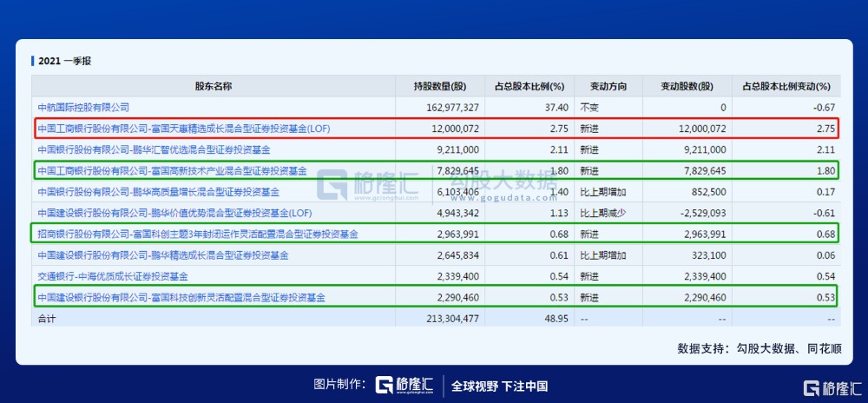Image resolution: width=868 pixels, height=403 pixels.
Task: Select the 37.40 share ratio cell
Action: click(x=558, y=108)
